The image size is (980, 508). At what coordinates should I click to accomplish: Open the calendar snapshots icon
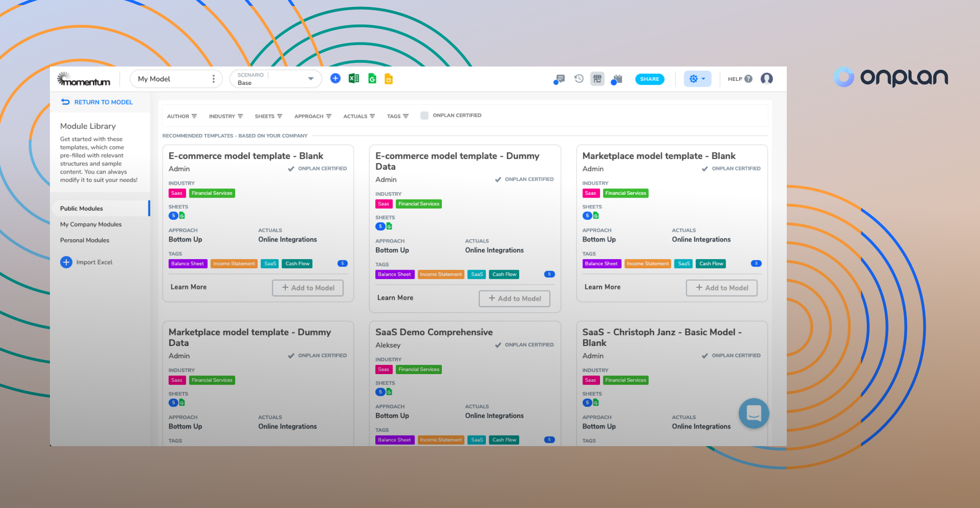(x=616, y=79)
